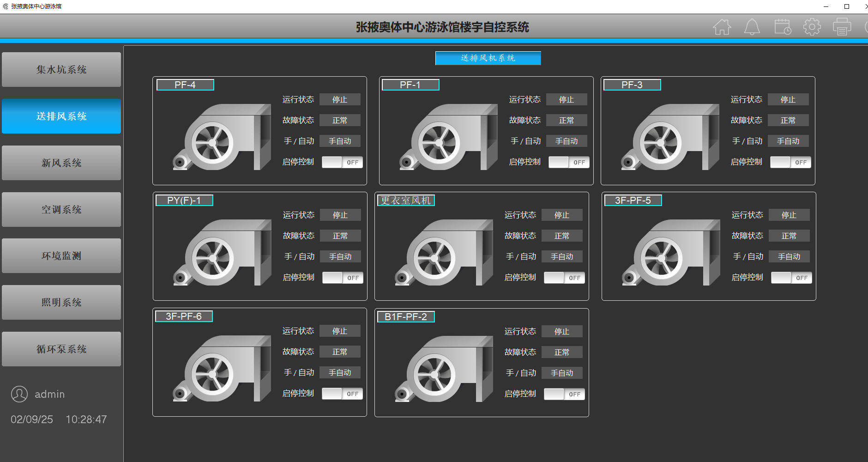Open the calendar schedule icon
Image resolution: width=868 pixels, height=462 pixels.
[782, 27]
